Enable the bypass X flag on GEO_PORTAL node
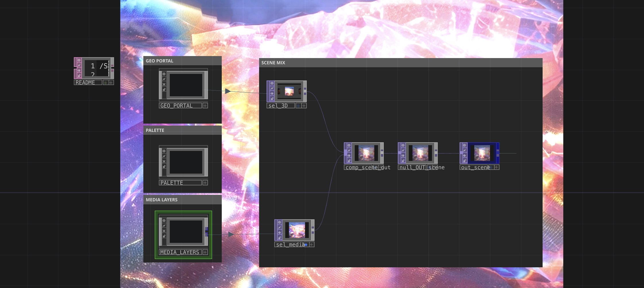The height and width of the screenshot is (288, 644). 164,84
